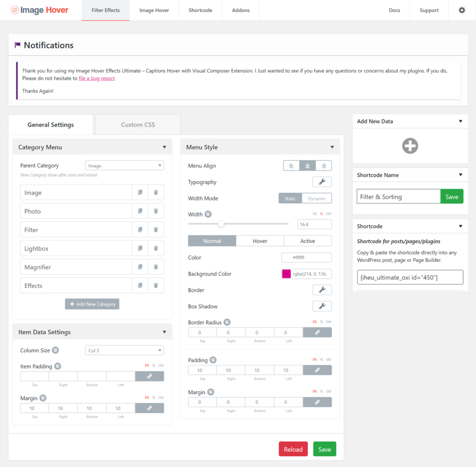Collapse Shortcode panel
Viewport: 476px width, 467px height.
[x=461, y=226]
